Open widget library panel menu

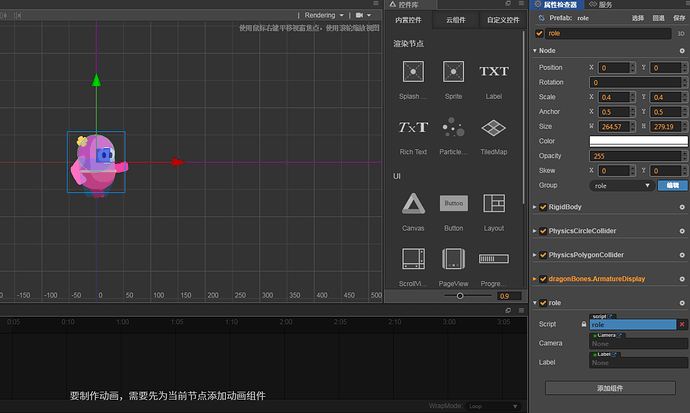[521, 4]
